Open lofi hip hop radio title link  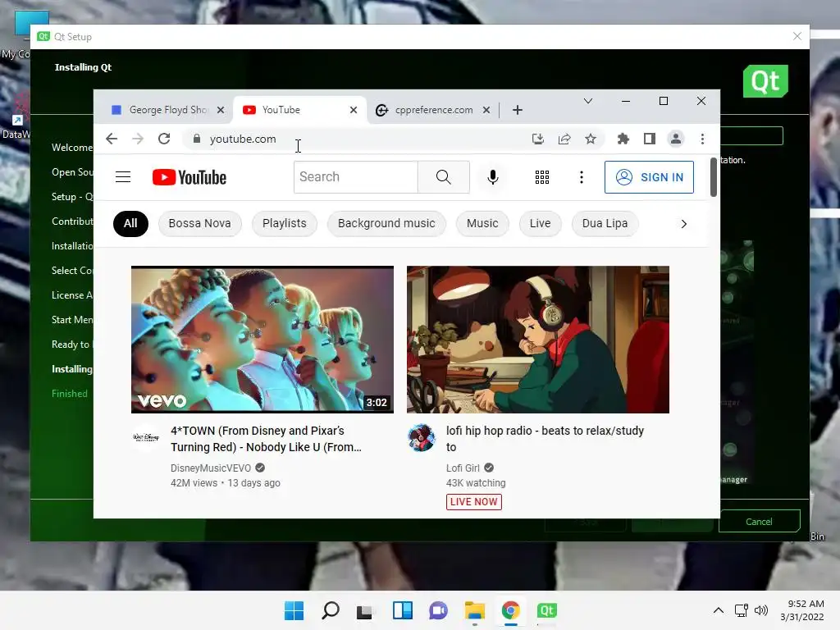(x=545, y=439)
